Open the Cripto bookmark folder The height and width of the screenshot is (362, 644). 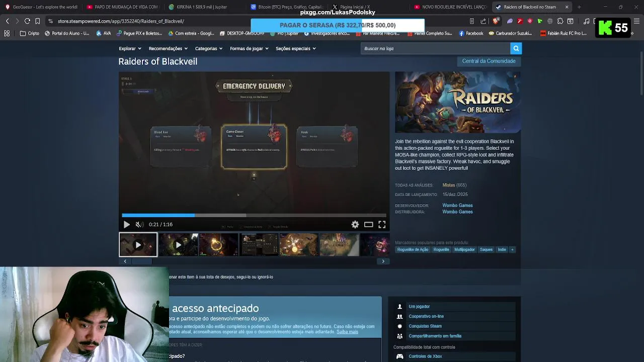coord(29,33)
